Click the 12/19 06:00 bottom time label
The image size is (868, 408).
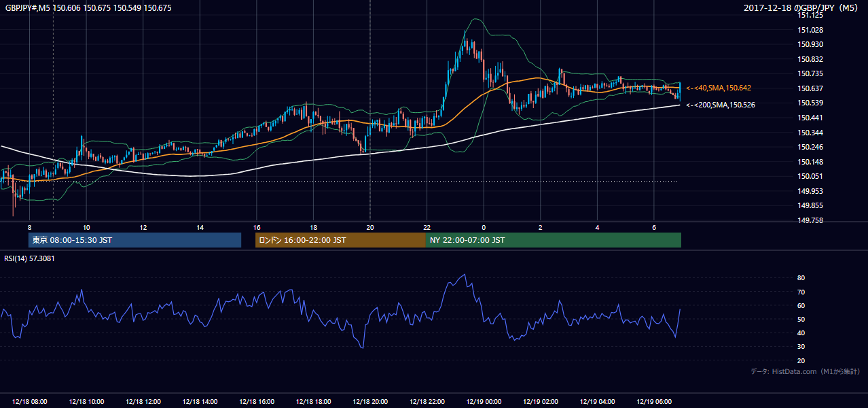[654, 402]
